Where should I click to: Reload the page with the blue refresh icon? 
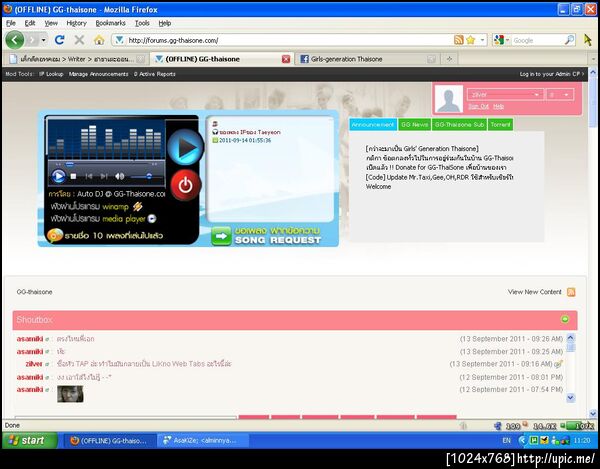click(59, 40)
